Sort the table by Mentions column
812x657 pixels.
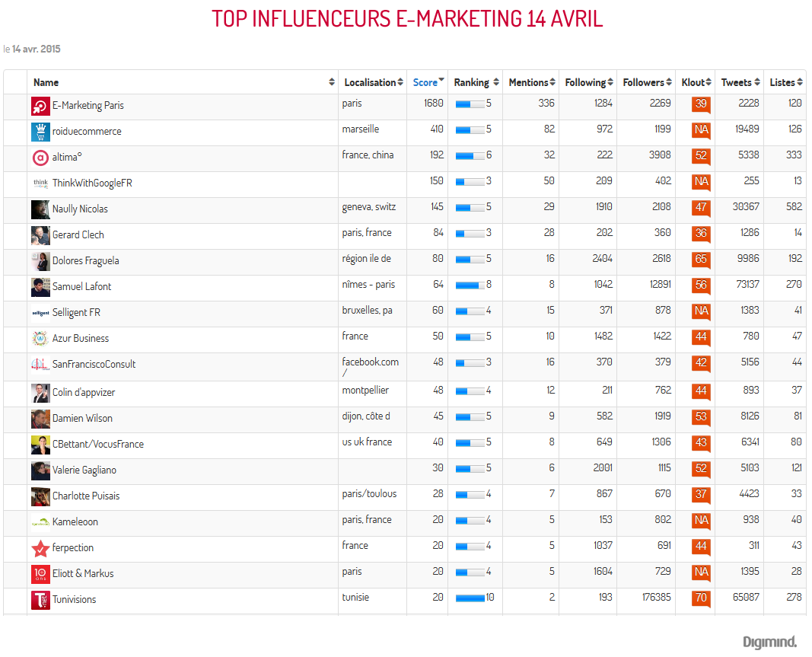pyautogui.click(x=531, y=82)
